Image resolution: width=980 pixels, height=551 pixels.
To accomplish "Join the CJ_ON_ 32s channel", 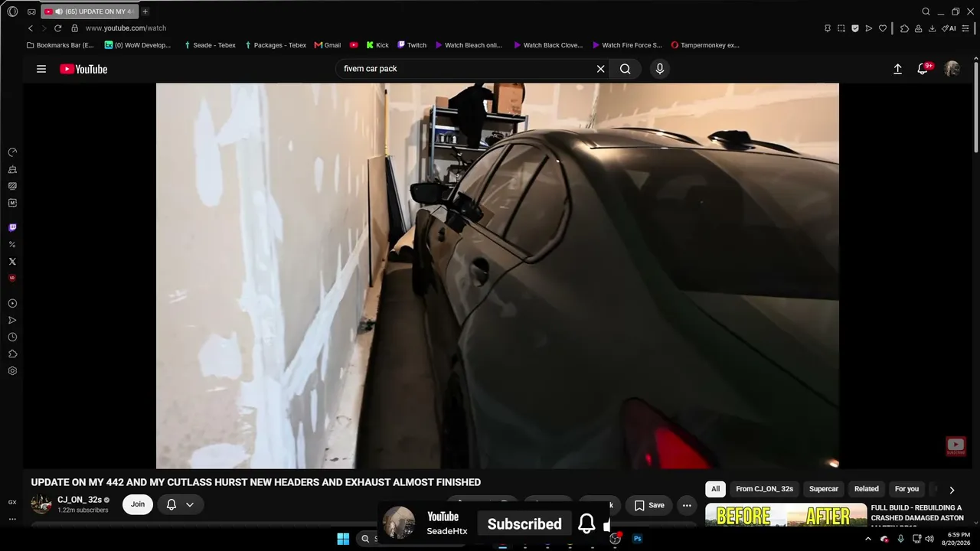I will [138, 504].
